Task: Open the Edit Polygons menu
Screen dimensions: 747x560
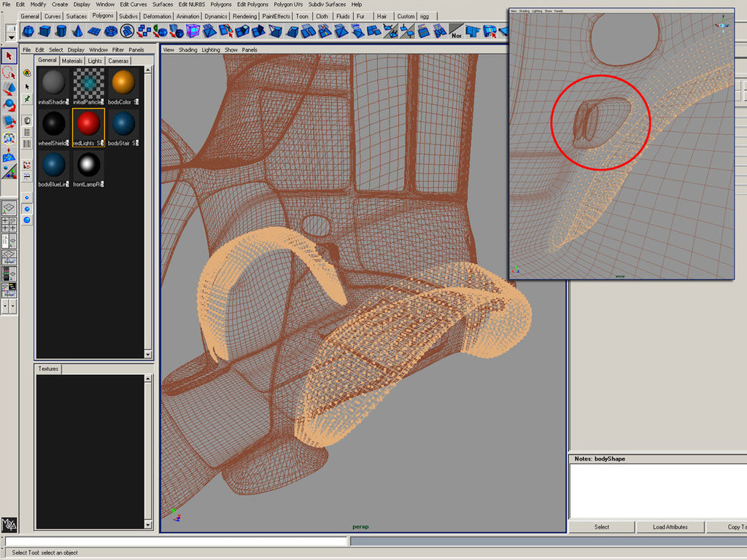Action: coord(252,4)
